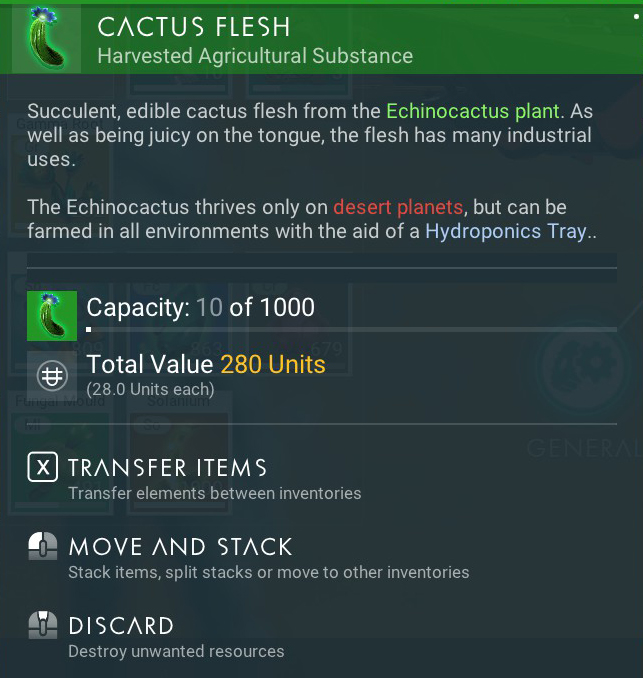
Task: Click the mouse icon beside Discard
Action: pyautogui.click(x=42, y=625)
